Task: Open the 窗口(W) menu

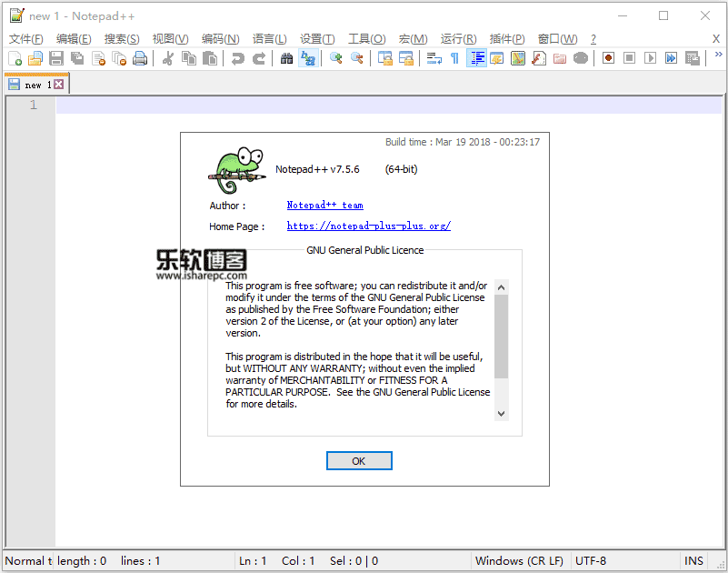Action: 557,39
